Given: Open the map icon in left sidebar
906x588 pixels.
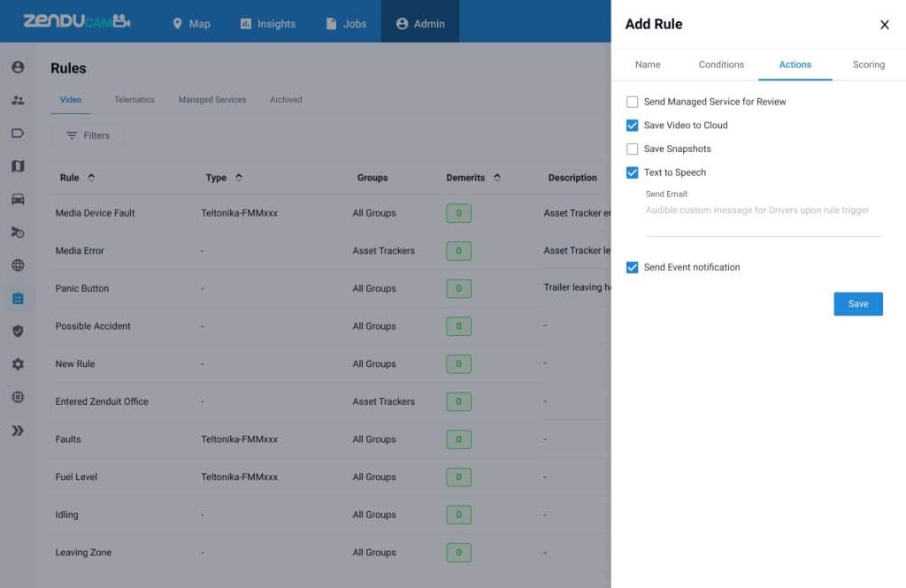Looking at the screenshot, I should click(18, 166).
